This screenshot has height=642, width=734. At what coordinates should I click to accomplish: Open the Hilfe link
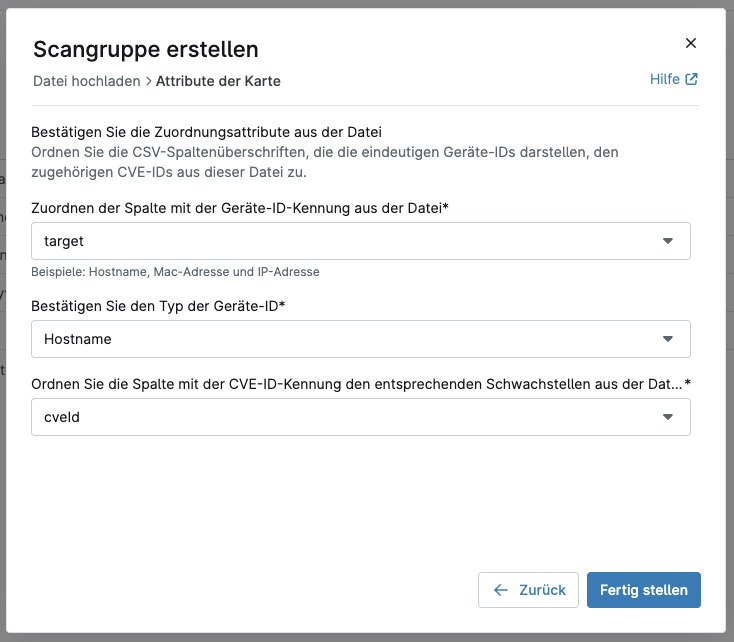pos(665,80)
